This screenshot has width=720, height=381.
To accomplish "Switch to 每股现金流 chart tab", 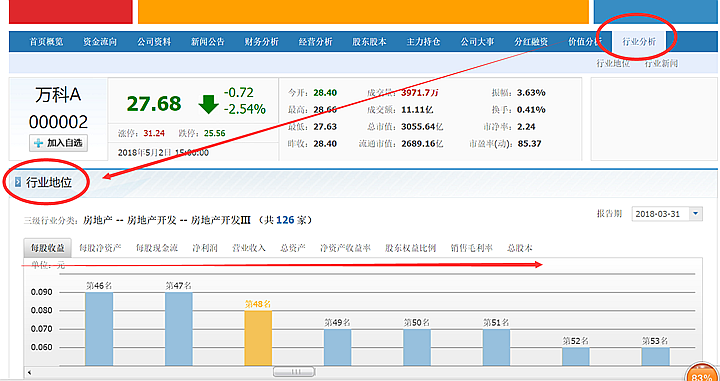I will pos(157,248).
